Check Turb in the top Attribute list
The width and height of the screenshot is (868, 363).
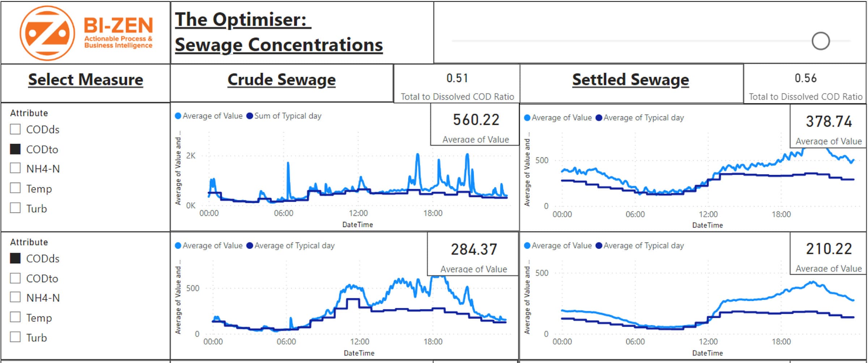click(15, 208)
